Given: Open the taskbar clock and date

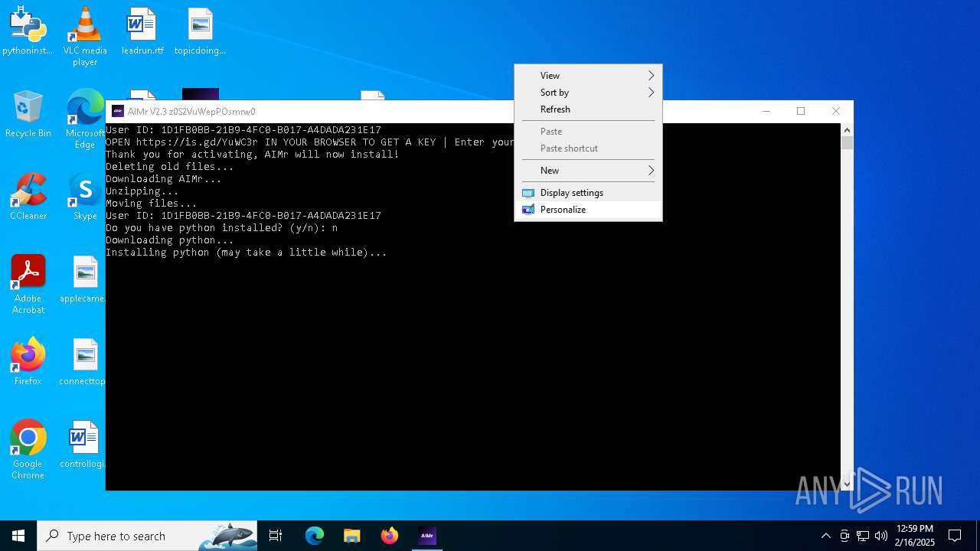Looking at the screenshot, I should pos(915,536).
